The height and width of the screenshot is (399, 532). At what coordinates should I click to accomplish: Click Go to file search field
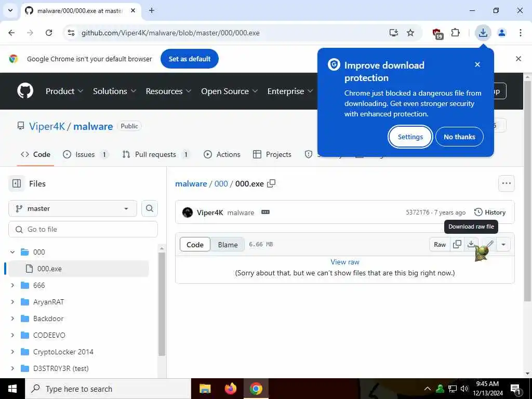(x=83, y=229)
